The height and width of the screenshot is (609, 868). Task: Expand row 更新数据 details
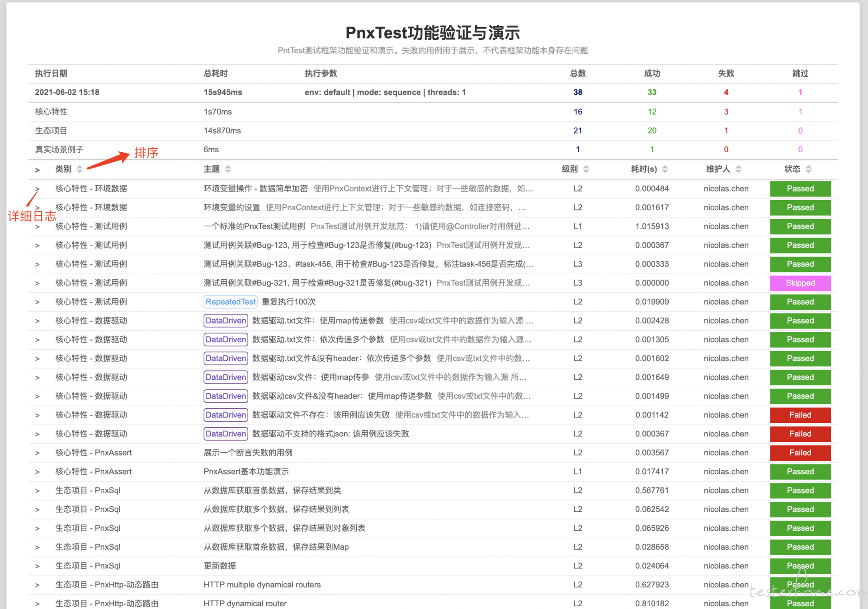click(38, 567)
